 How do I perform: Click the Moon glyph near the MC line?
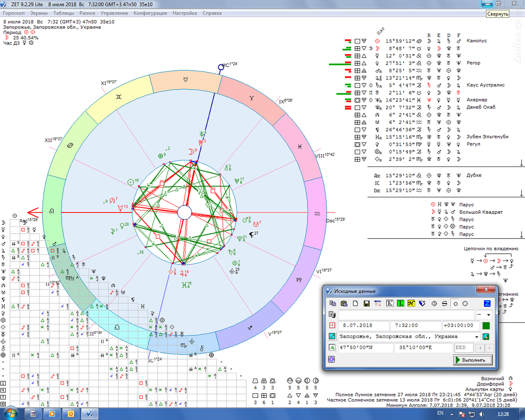pos(191,152)
